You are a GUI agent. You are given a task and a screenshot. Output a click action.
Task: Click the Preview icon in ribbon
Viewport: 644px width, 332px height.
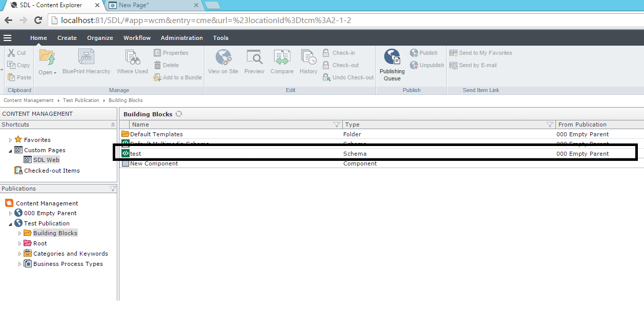tap(254, 57)
